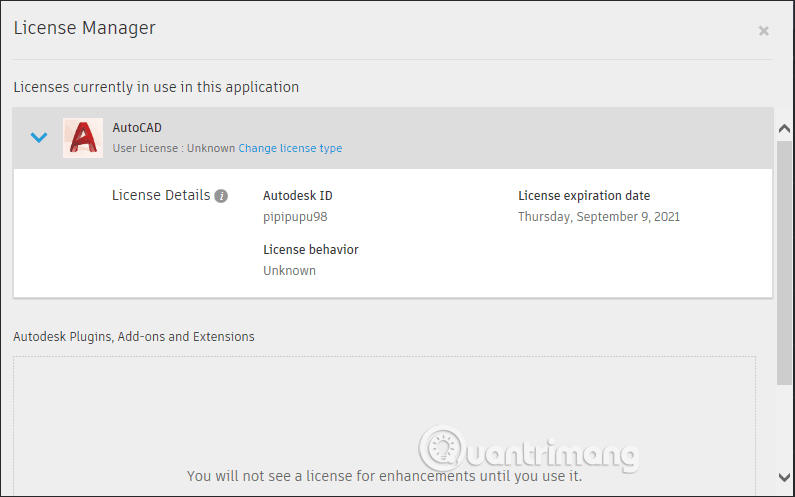The width and height of the screenshot is (795, 497).
Task: Click the Licenses currently in use heading
Action: coord(156,87)
